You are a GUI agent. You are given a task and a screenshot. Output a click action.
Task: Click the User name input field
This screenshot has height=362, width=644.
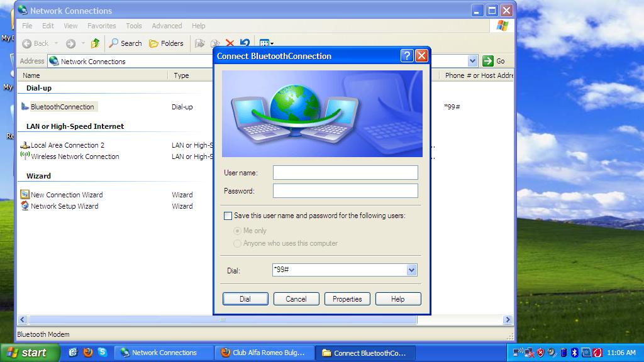[x=345, y=172]
